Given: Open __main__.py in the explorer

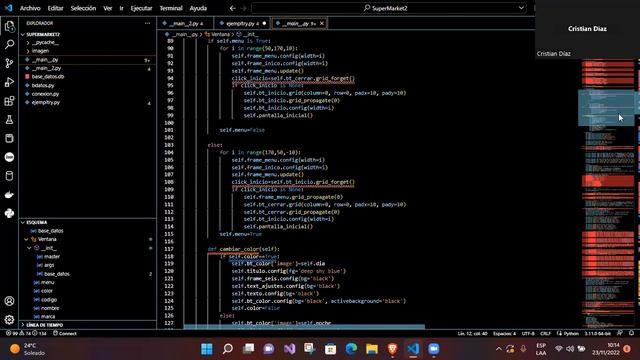Looking at the screenshot, I should coord(45,60).
